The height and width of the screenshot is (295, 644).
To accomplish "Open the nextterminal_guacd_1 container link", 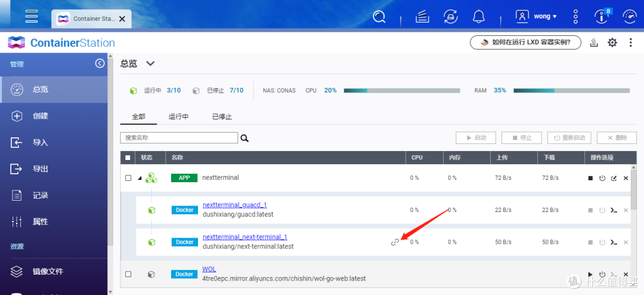I will click(234, 205).
